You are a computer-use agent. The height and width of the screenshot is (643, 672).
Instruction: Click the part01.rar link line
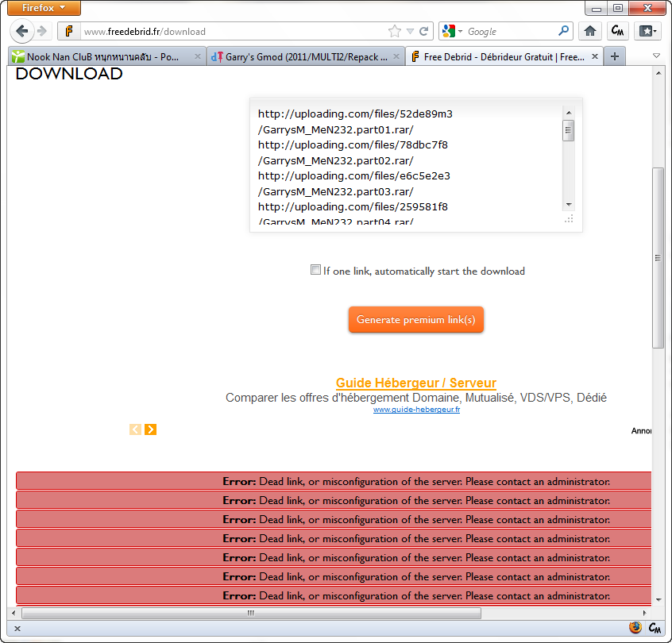(335, 130)
